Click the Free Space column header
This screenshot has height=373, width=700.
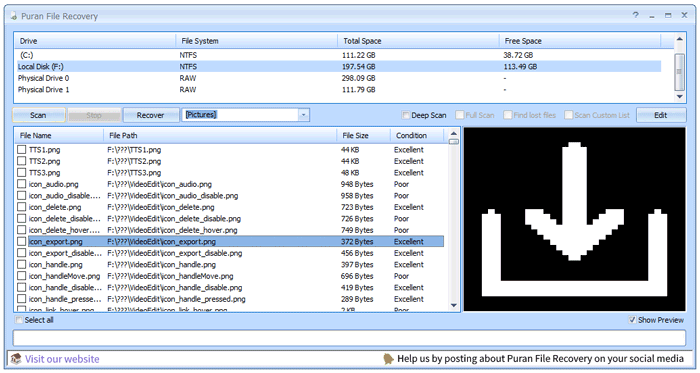click(x=579, y=41)
